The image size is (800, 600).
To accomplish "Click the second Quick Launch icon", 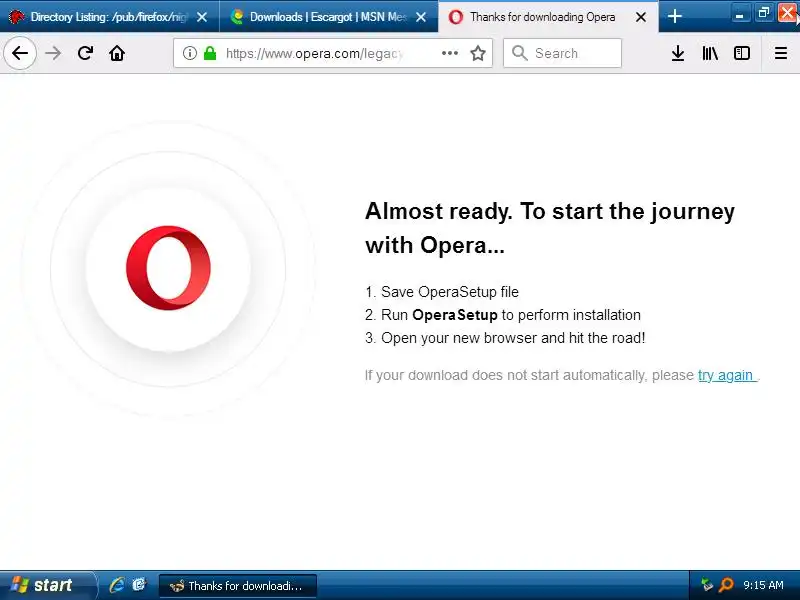I will point(139,585).
